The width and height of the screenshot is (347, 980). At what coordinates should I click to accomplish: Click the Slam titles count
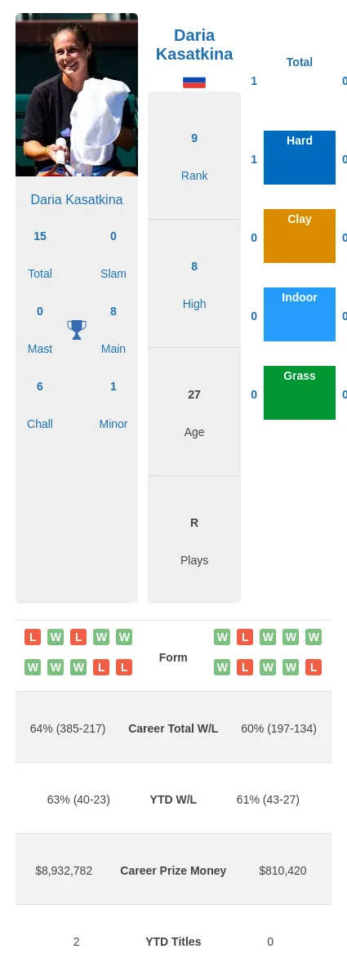113,236
